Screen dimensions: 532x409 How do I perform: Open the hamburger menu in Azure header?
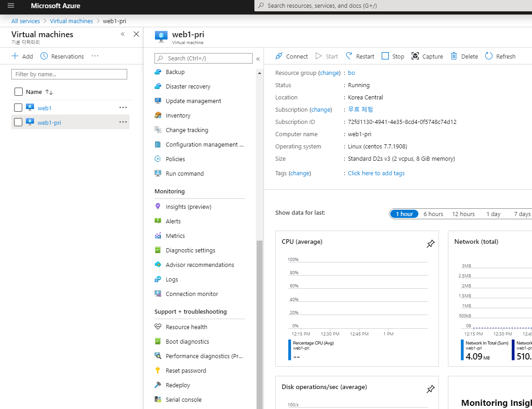11,5
